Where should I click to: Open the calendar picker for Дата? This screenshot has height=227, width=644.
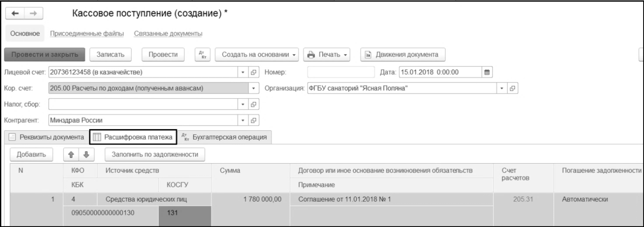488,72
